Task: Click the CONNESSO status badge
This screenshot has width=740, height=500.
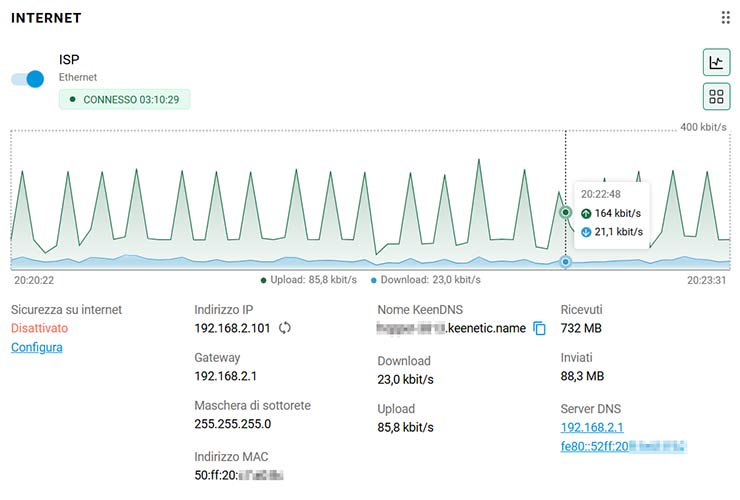Action: coord(124,100)
